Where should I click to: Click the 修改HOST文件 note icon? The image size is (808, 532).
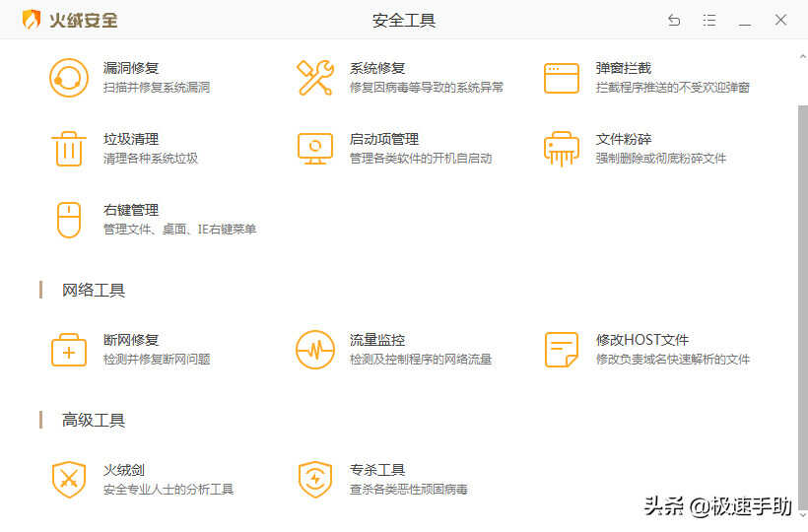pyautogui.click(x=562, y=350)
